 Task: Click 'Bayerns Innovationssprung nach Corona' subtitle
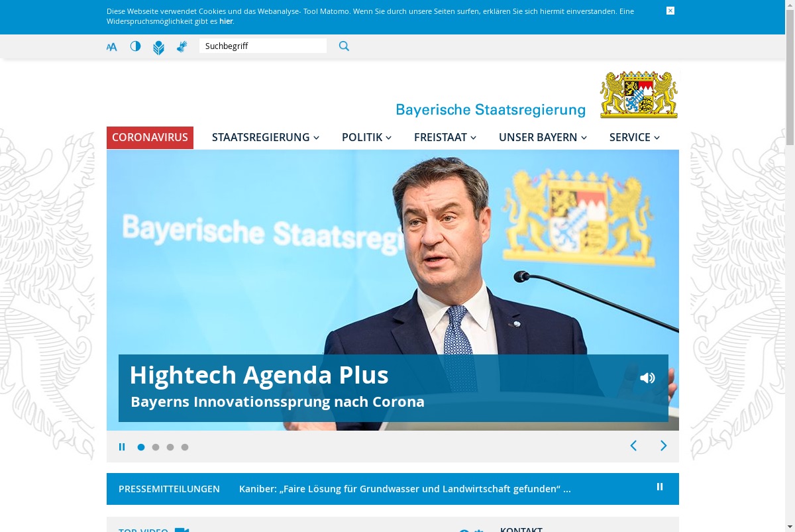(278, 402)
